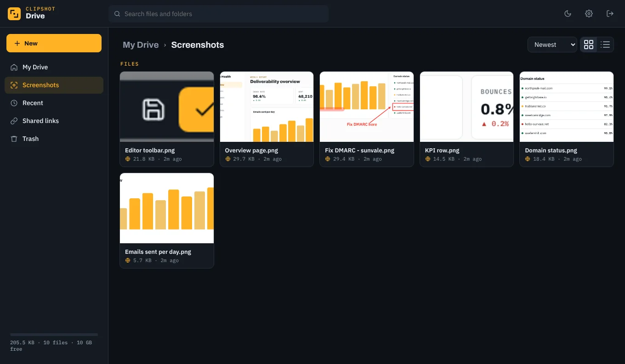Image resolution: width=625 pixels, height=364 pixels.
Task: Click the search magnifier icon
Action: [118, 14]
